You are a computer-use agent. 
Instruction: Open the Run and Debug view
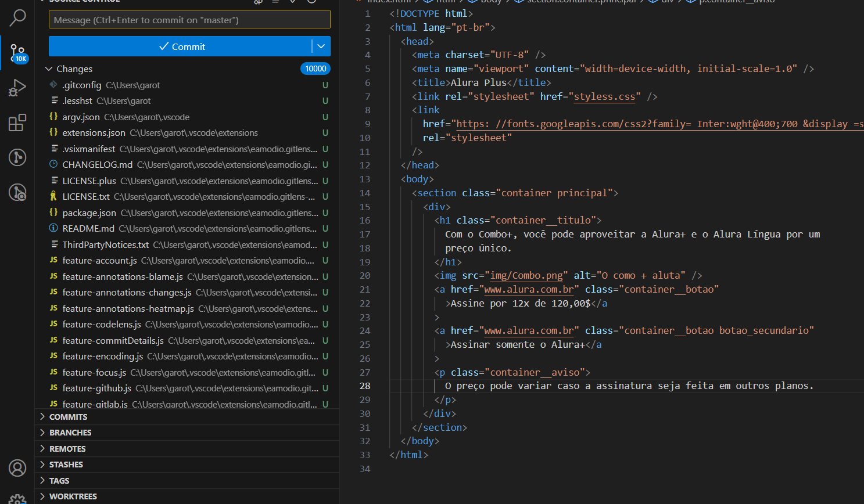pos(17,88)
